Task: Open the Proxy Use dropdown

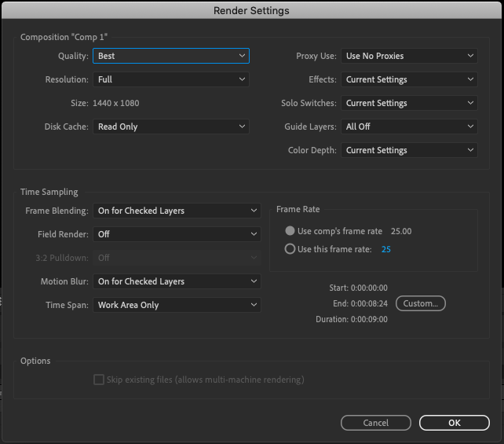Action: tap(409, 56)
